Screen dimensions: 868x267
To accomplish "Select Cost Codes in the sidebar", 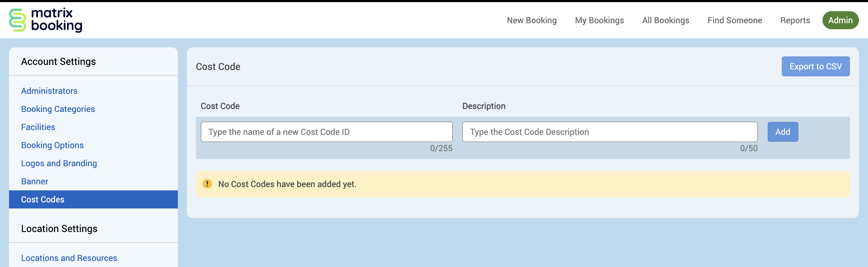I will click(43, 199).
